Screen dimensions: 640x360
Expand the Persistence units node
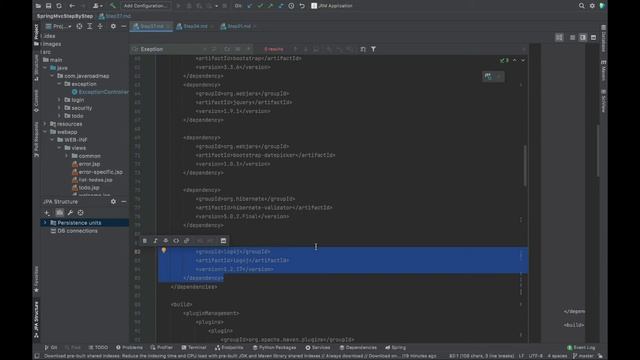[x=45, y=223]
